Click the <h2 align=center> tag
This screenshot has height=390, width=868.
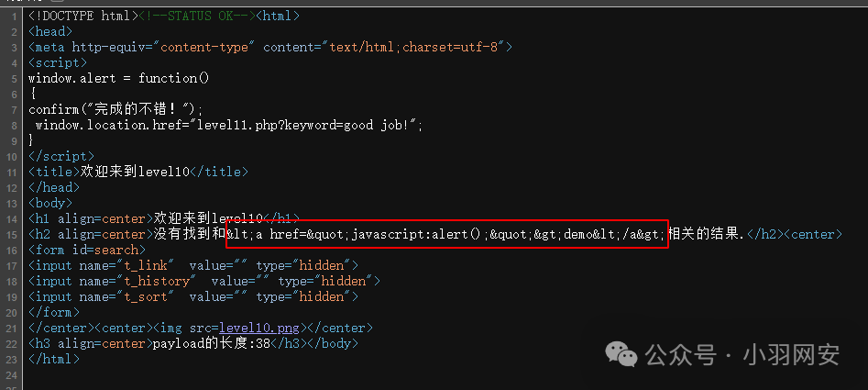click(x=91, y=234)
